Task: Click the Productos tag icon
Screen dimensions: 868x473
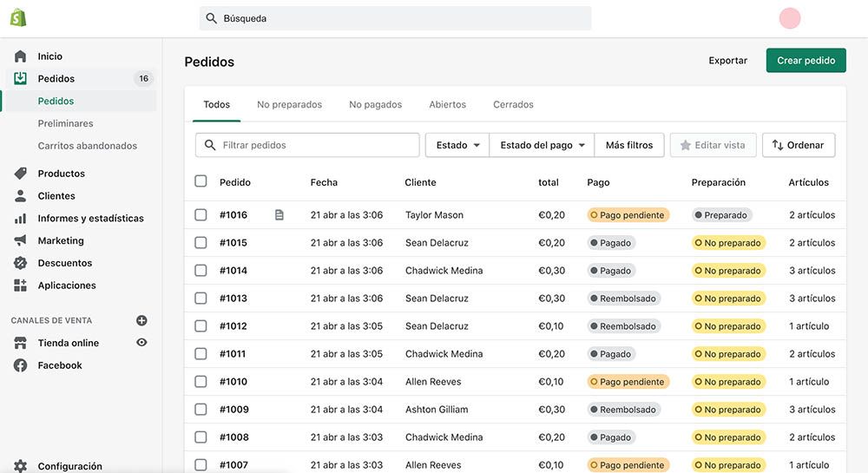Action: tap(21, 174)
